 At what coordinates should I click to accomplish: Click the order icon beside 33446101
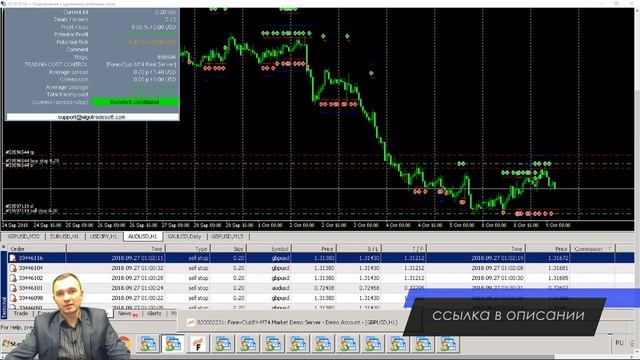click(x=13, y=288)
